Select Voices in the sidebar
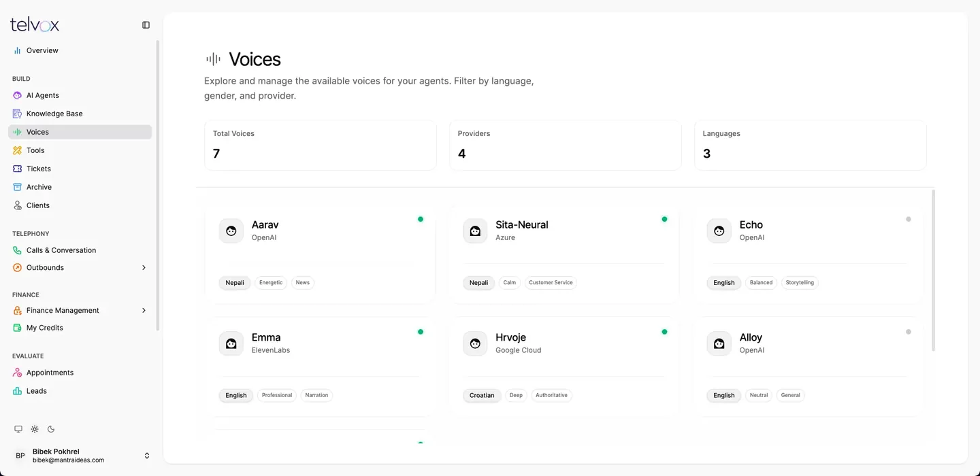 [x=80, y=132]
